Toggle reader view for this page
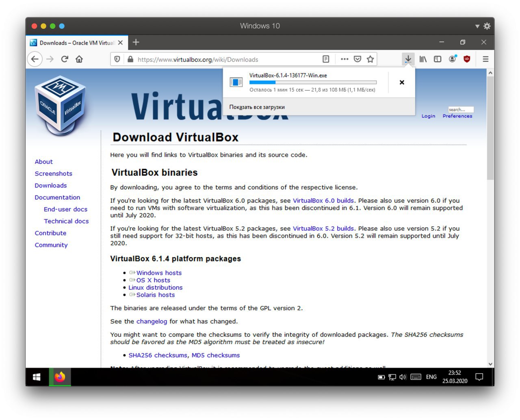The height and width of the screenshot is (420, 520). coord(326,59)
